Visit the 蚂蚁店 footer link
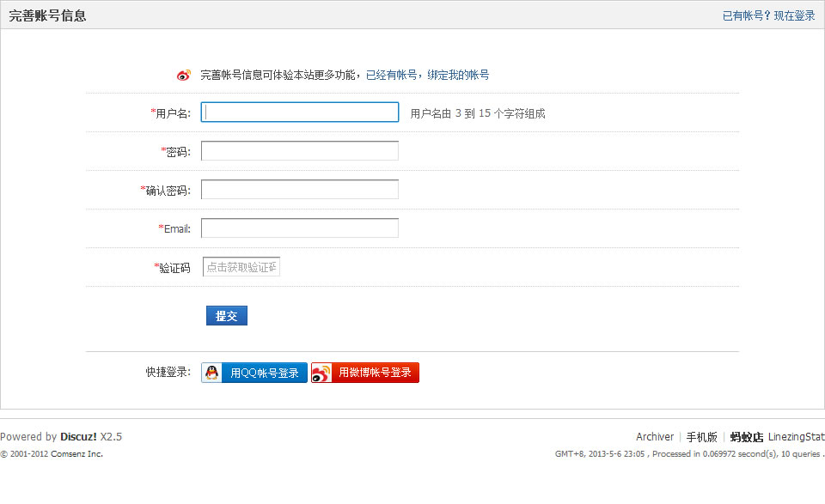 [746, 436]
